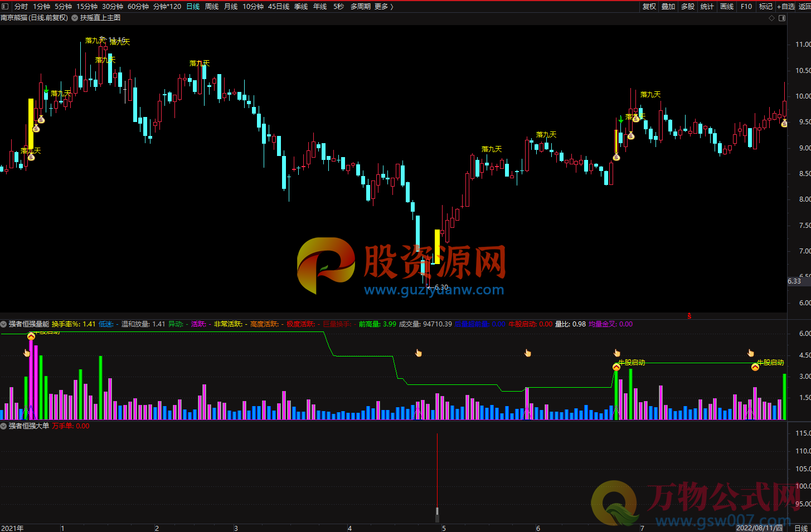Select the 分钟*120 period tab
The image size is (811, 532).
point(167,6)
